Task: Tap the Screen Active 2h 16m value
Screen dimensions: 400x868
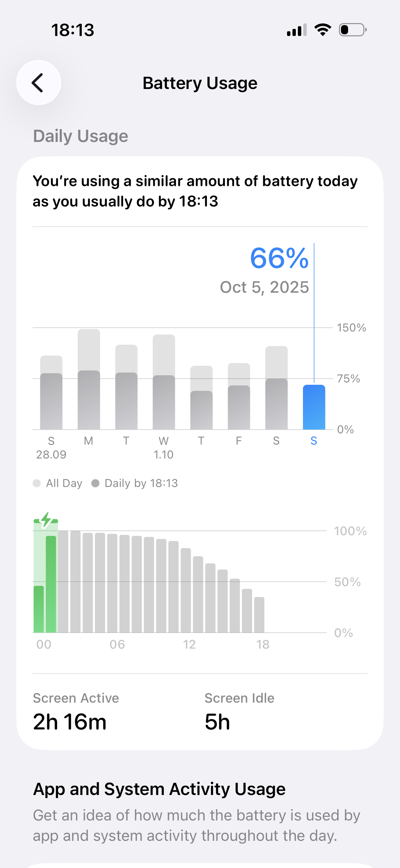Action: 70,722
